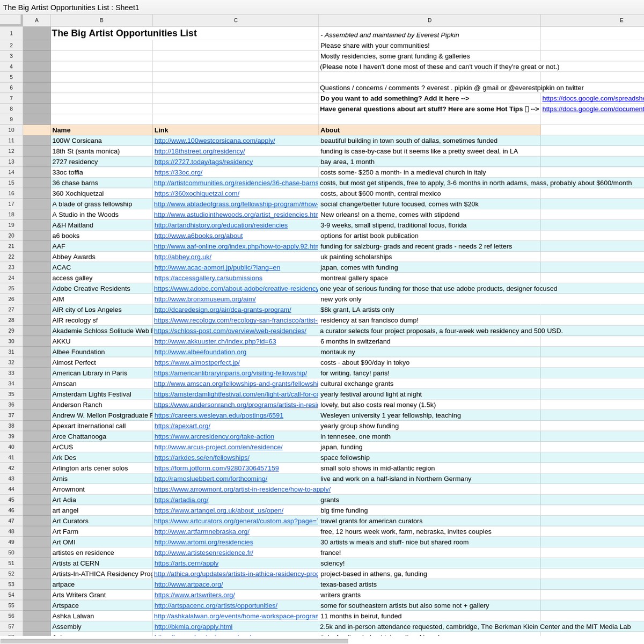Screen dimensions: 644x644
Task: Select the 'AIR city of Los Angeles' cell
Action: click(101, 310)
